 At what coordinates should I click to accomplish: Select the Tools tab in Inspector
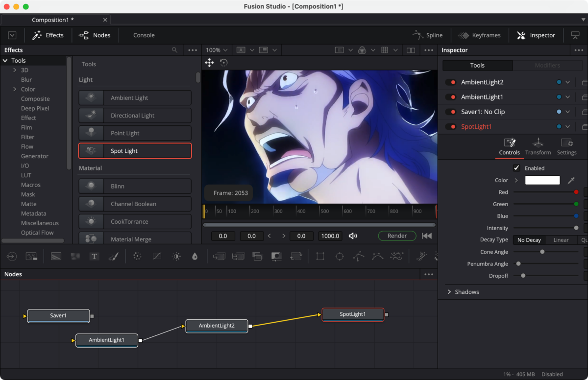[477, 65]
